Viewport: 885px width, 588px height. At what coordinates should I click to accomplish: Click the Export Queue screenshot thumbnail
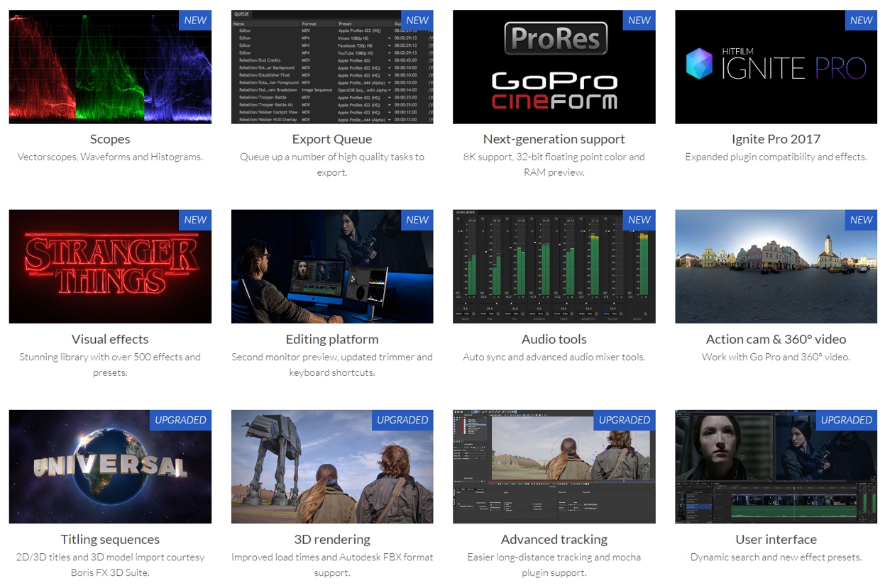tap(332, 67)
